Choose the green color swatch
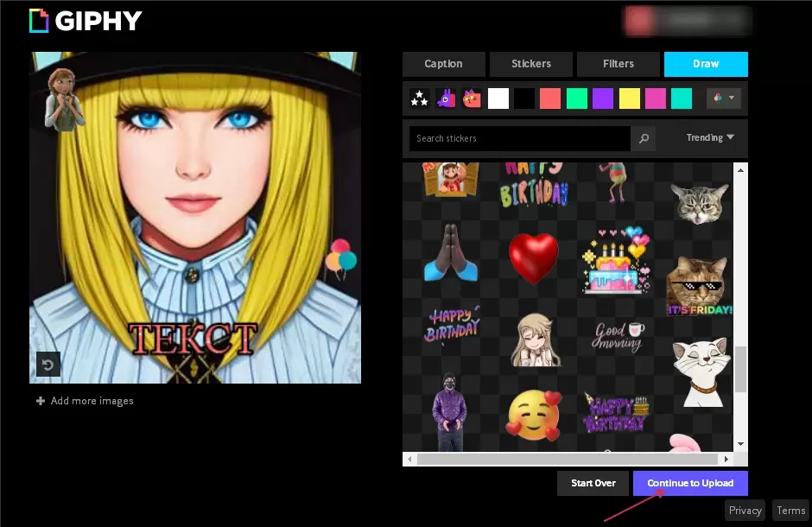This screenshot has height=527, width=812. [x=576, y=98]
